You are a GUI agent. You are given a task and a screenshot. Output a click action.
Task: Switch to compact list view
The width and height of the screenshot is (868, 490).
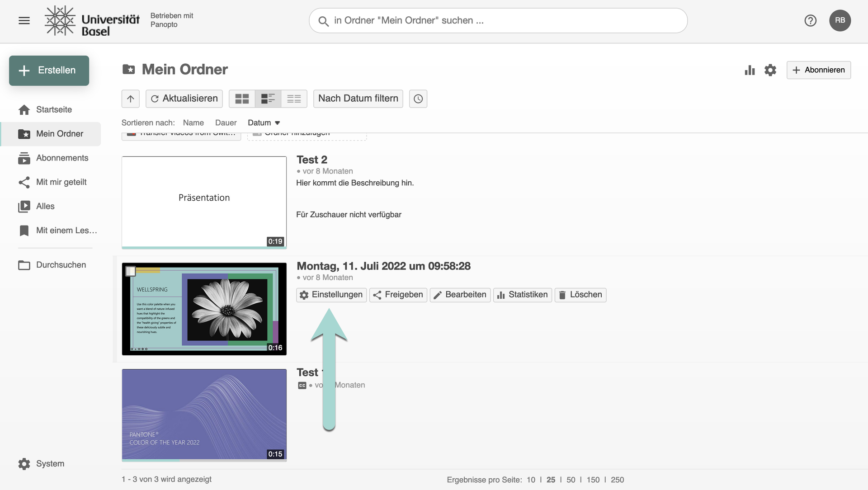(294, 99)
